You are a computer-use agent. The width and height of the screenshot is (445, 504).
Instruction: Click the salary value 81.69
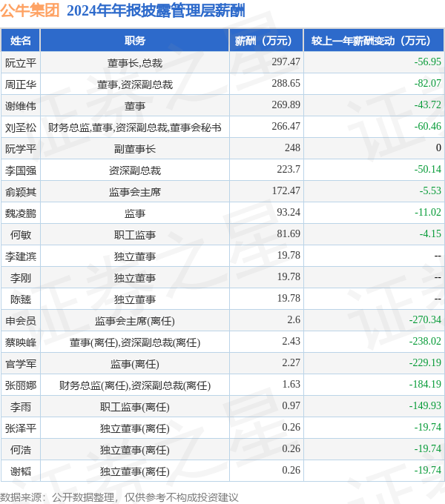[x=289, y=233]
